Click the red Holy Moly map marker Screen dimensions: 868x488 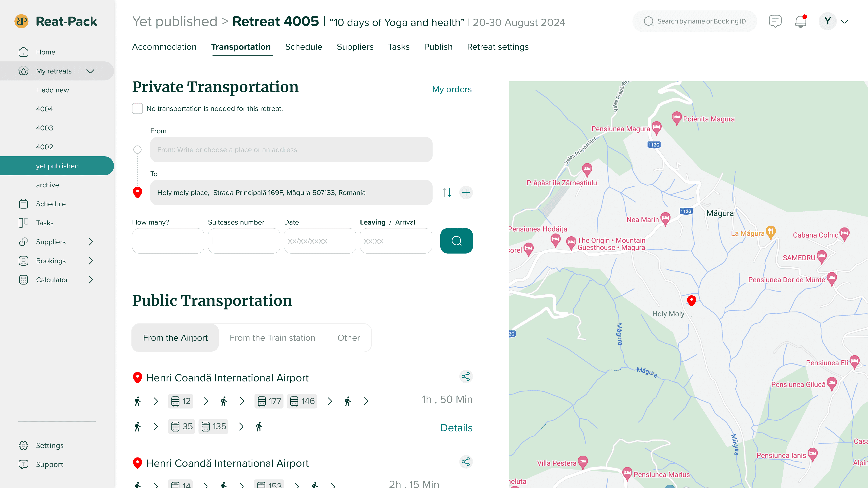coord(691,300)
